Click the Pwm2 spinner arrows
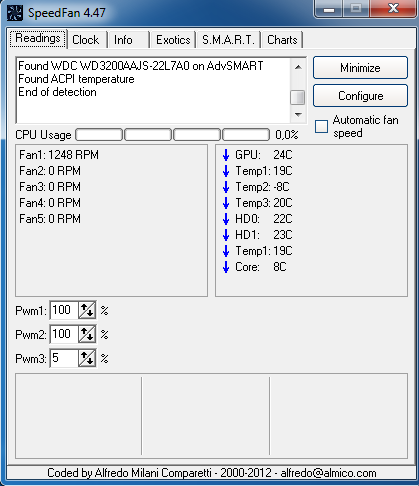 click(x=87, y=334)
